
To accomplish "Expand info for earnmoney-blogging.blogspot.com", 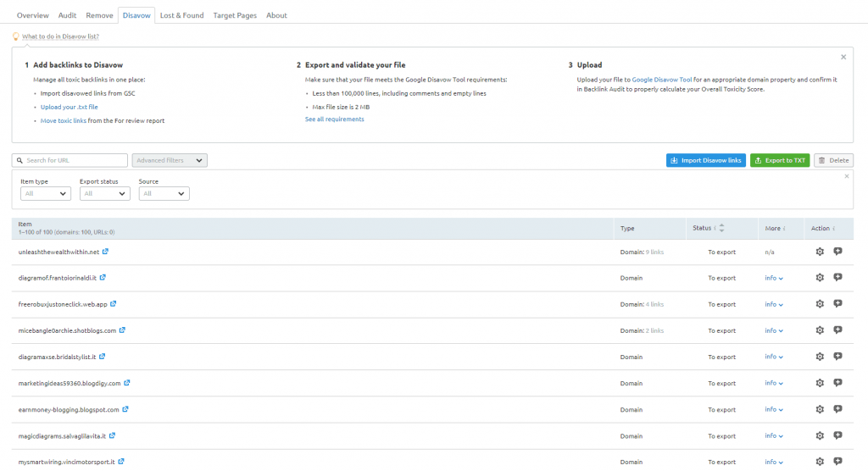I will tap(774, 409).
